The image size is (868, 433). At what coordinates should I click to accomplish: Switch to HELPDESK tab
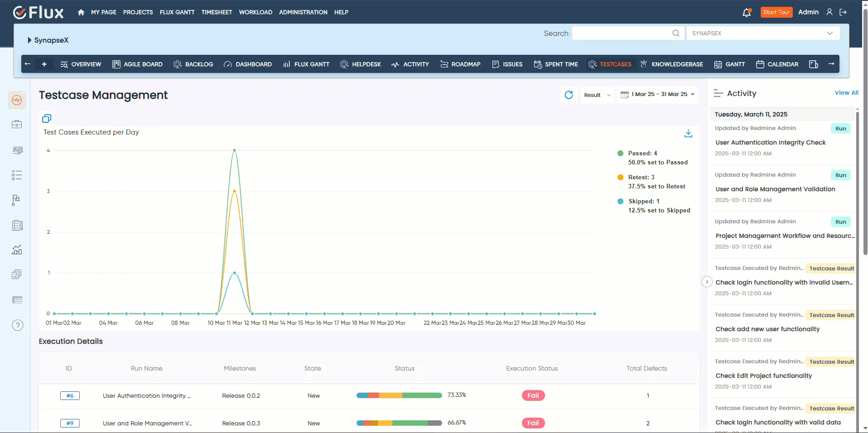point(361,64)
